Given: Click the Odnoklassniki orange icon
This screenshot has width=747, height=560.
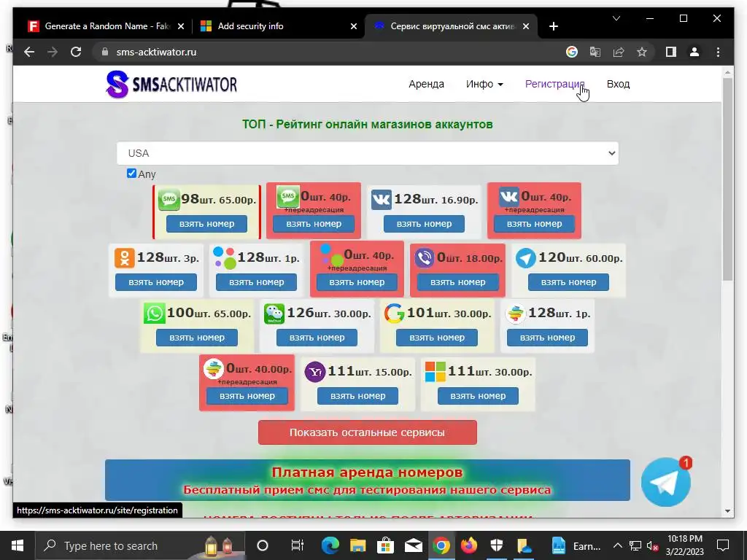Looking at the screenshot, I should click(x=124, y=257).
